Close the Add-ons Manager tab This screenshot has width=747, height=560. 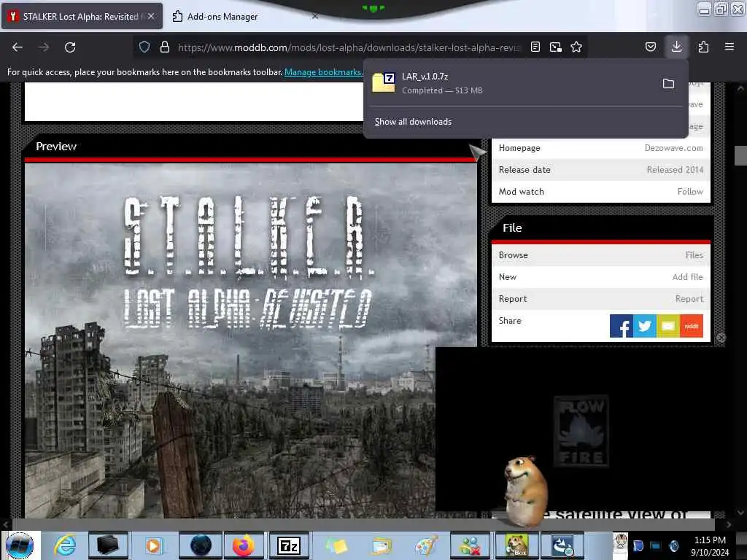coord(315,16)
